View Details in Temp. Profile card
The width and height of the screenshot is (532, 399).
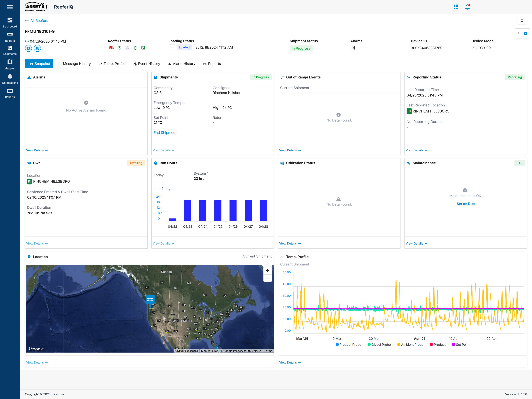pos(290,363)
